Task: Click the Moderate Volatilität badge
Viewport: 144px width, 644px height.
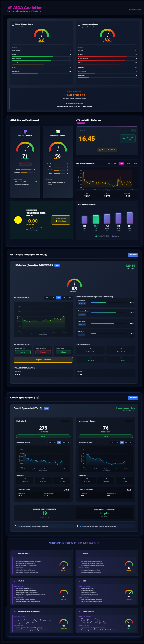Action: tap(107, 150)
